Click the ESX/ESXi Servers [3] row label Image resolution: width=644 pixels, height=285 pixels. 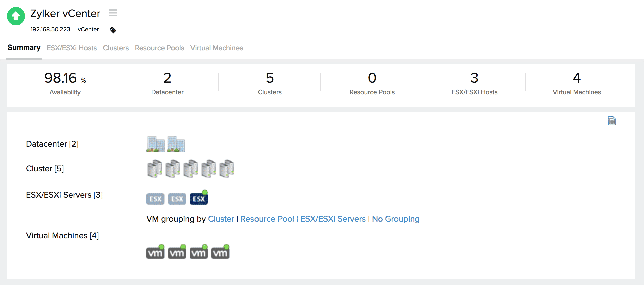coord(64,195)
